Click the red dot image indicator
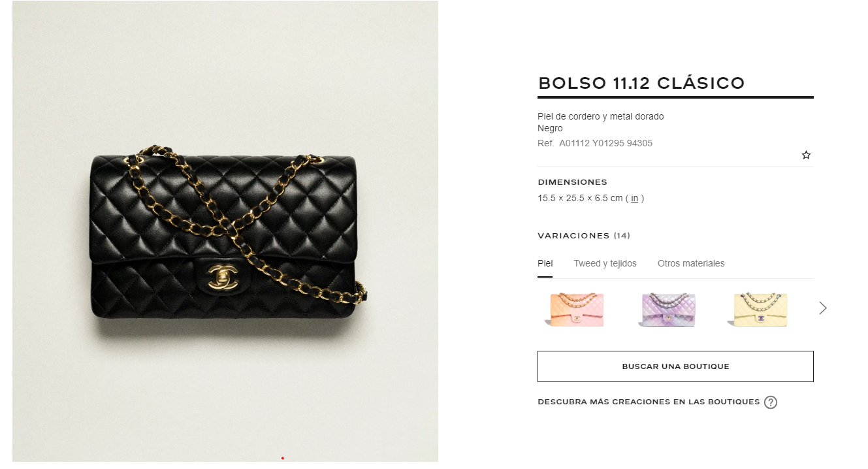The height and width of the screenshot is (469, 868). pos(282,458)
